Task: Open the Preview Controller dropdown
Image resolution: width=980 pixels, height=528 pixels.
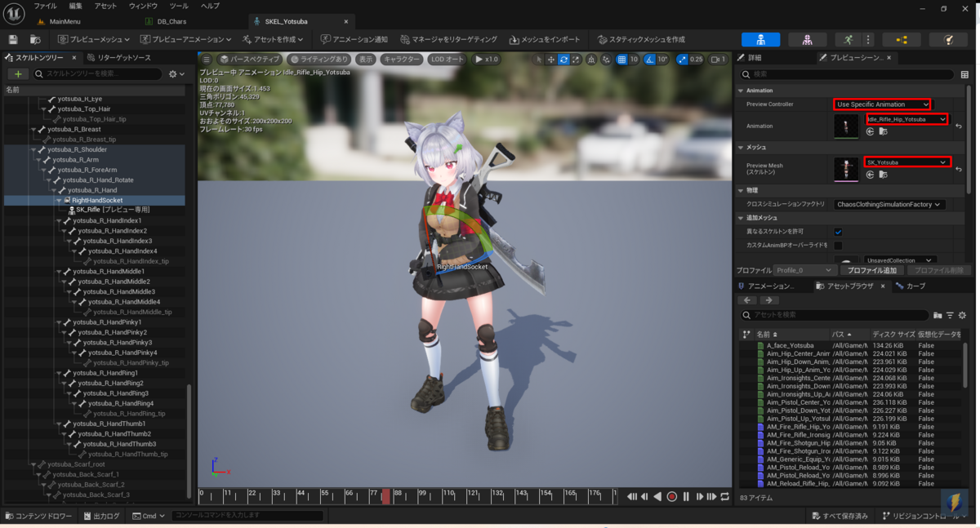Action: click(882, 104)
